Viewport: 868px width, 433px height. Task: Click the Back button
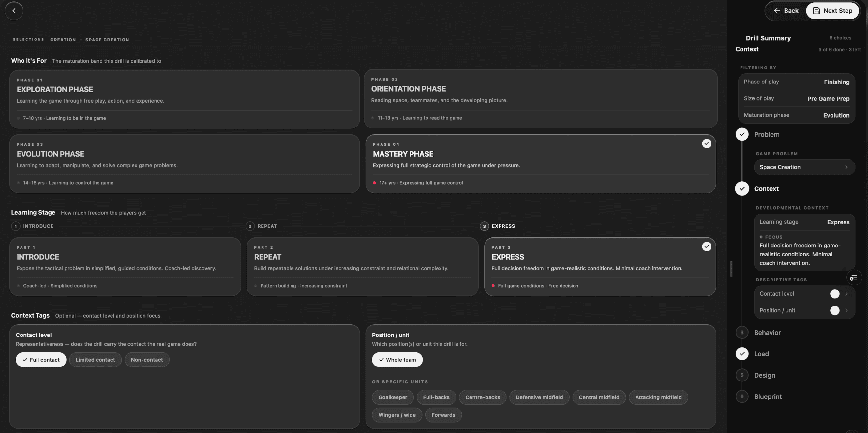[x=786, y=11]
